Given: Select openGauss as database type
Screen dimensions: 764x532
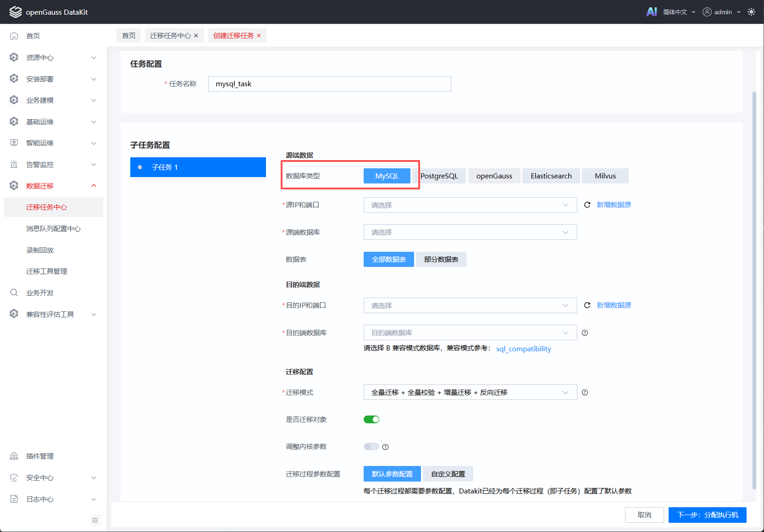Looking at the screenshot, I should point(494,176).
